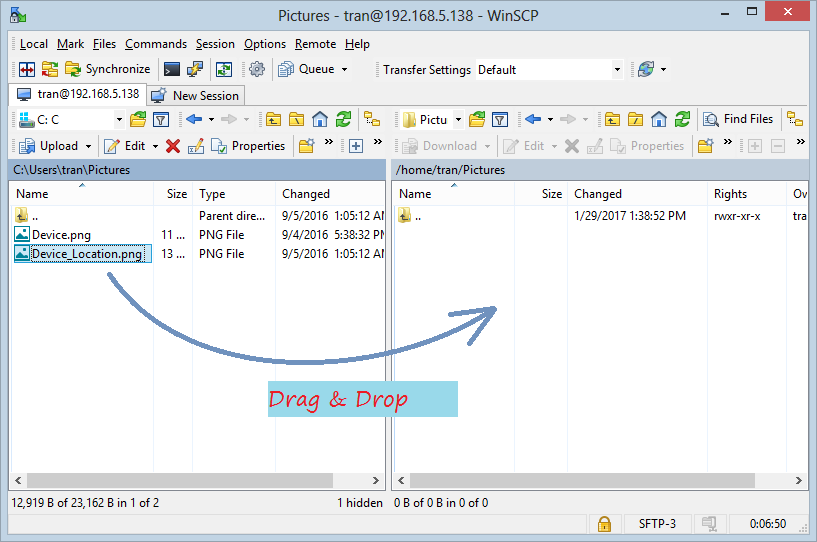Open the Transfer Settings Default combo box
The width and height of the screenshot is (817, 542).
coord(549,70)
